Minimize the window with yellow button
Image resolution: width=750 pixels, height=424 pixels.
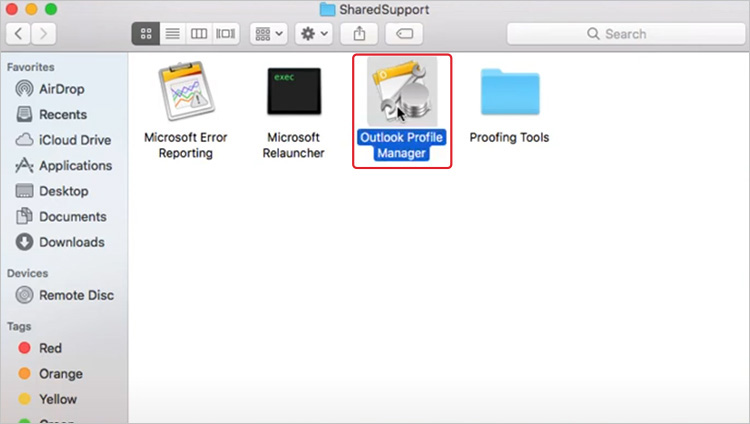[x=31, y=9]
